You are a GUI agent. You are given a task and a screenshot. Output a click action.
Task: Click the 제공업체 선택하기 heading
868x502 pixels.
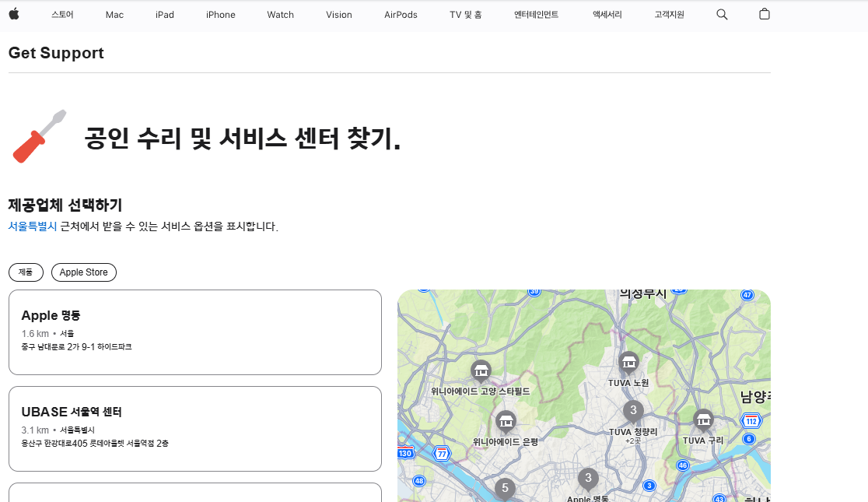pyautogui.click(x=65, y=205)
